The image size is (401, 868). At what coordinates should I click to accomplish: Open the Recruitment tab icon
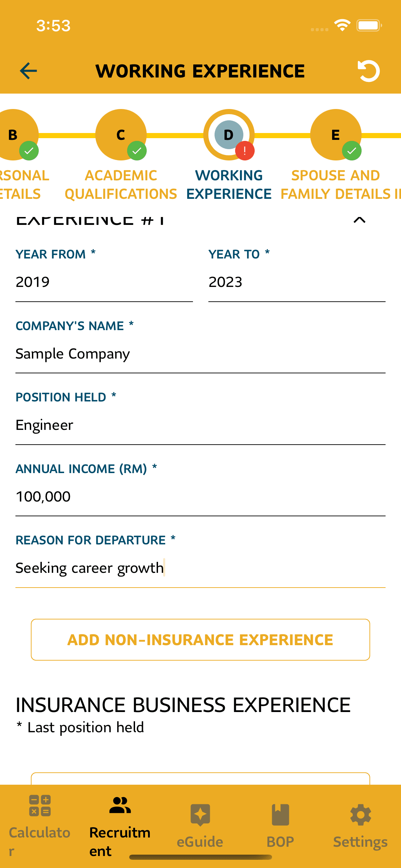(x=120, y=806)
